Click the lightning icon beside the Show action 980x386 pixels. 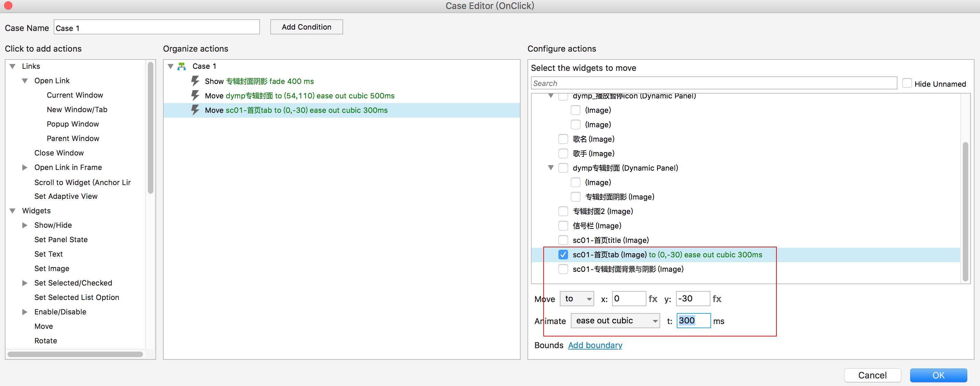pyautogui.click(x=195, y=81)
